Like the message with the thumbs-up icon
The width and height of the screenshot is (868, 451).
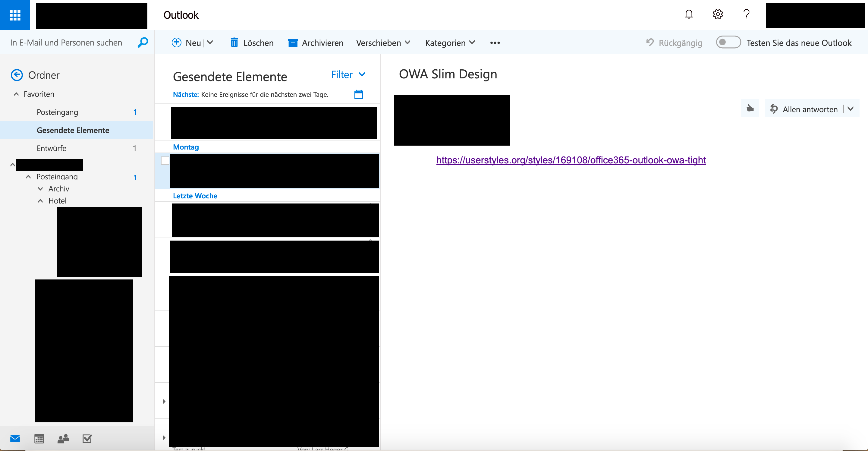pos(750,109)
